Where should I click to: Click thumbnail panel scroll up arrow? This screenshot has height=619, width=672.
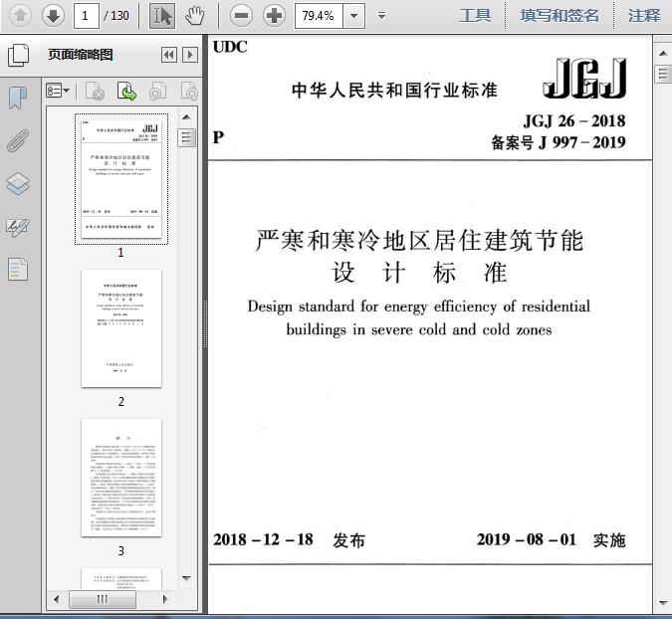click(x=186, y=117)
